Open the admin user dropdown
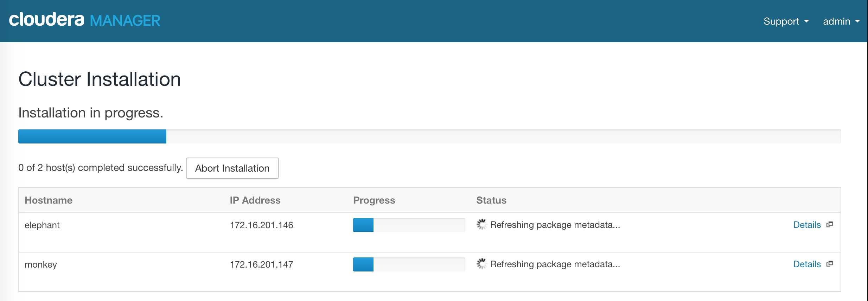Image resolution: width=868 pixels, height=301 pixels. [x=841, y=21]
